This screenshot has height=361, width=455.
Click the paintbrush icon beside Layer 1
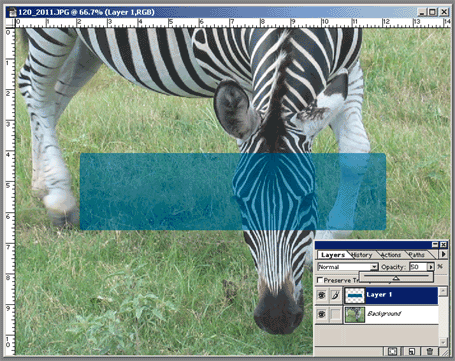(336, 295)
